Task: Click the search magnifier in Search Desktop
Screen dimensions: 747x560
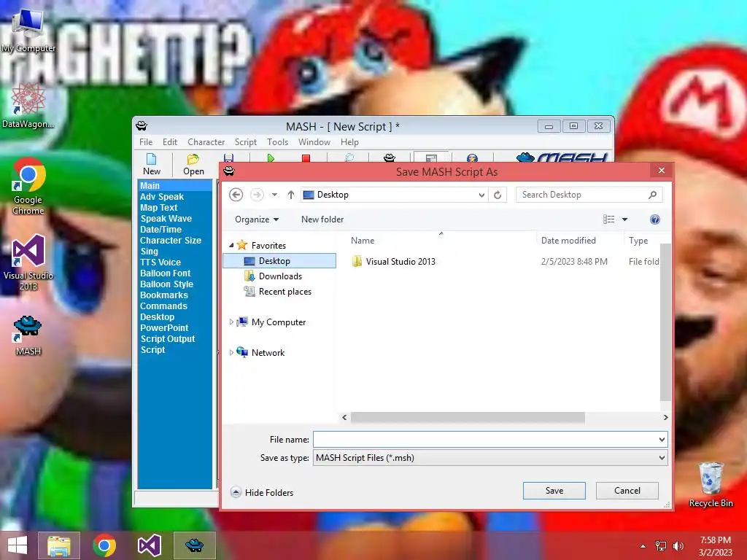Action: pos(653,195)
